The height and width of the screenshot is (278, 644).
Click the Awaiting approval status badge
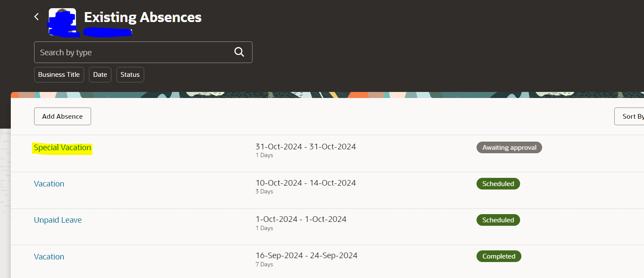[509, 147]
